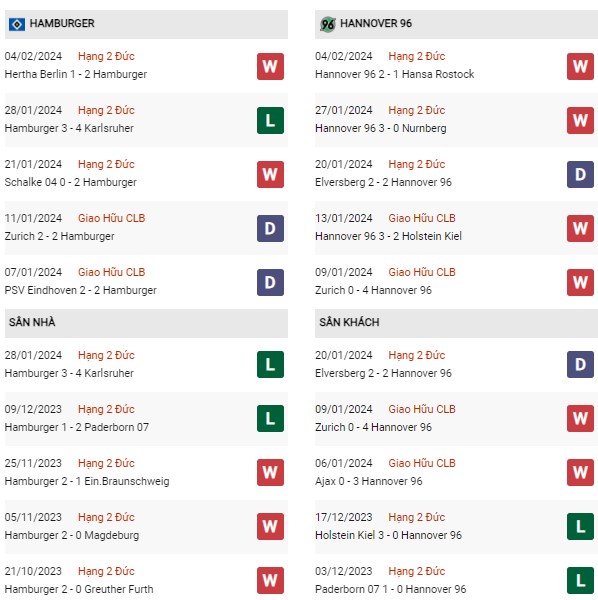Open Hannover 96 2-1 Hansa Rostock match
The image size is (598, 600).
coord(394,74)
